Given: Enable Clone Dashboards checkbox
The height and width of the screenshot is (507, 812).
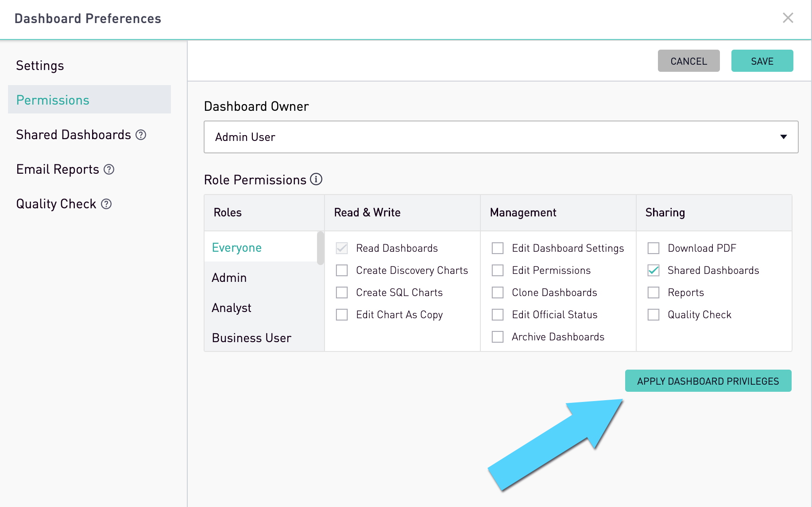Looking at the screenshot, I should coord(498,292).
